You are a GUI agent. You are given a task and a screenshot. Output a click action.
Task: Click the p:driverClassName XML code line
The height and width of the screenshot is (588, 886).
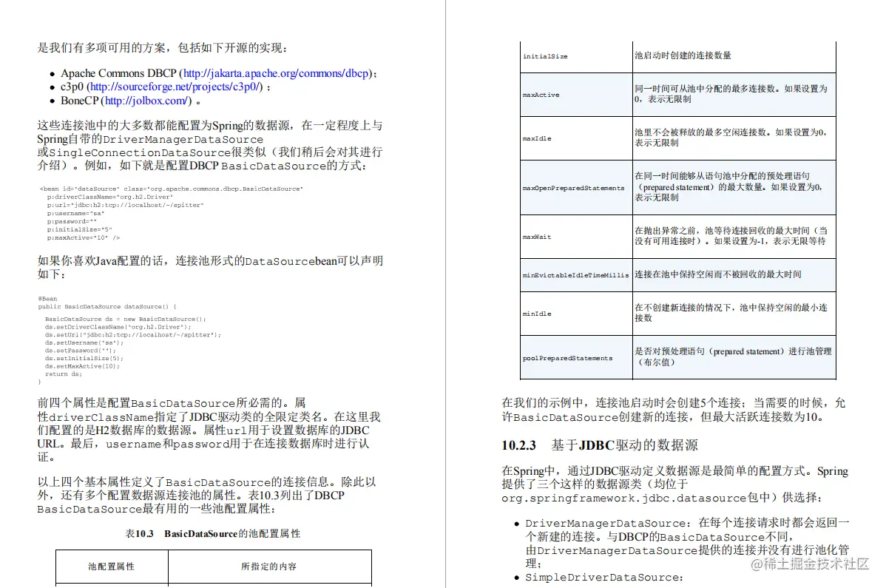coord(109,197)
